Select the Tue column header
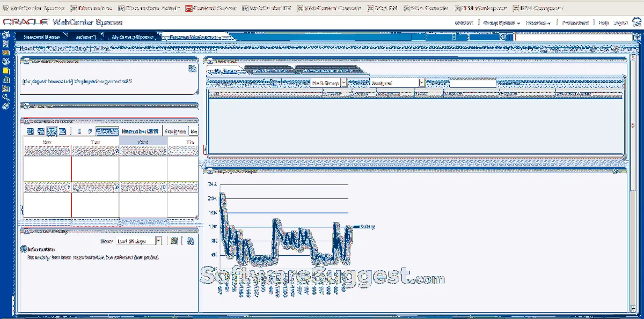Image resolution: width=644 pixels, height=319 pixels. coord(95,142)
